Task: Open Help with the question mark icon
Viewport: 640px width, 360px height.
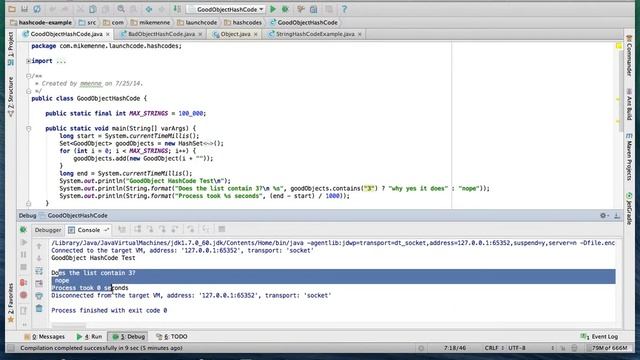Action: point(344,9)
